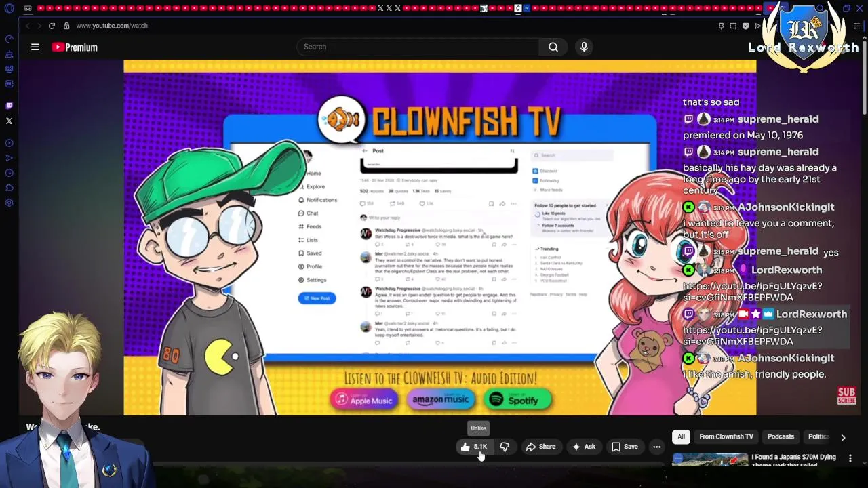Click the search magnifier button
The height and width of the screenshot is (488, 868).
pos(553,47)
